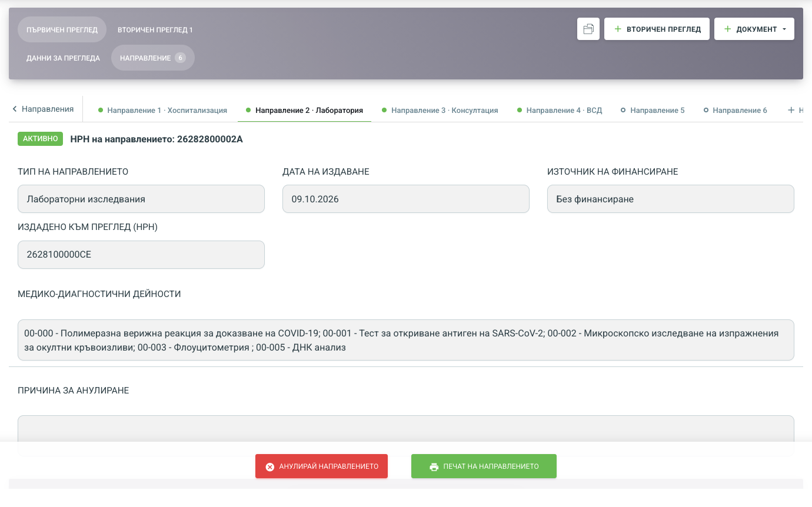
Task: Click plus icon on Документ button
Action: click(728, 29)
